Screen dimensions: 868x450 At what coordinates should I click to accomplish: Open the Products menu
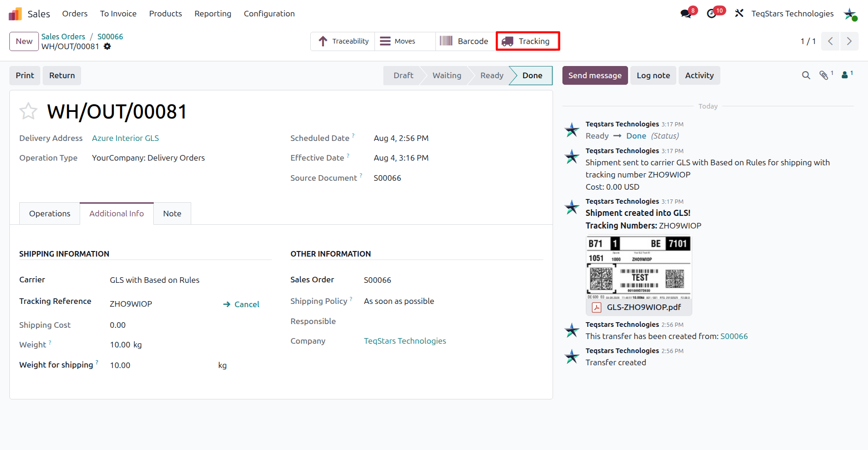(165, 14)
